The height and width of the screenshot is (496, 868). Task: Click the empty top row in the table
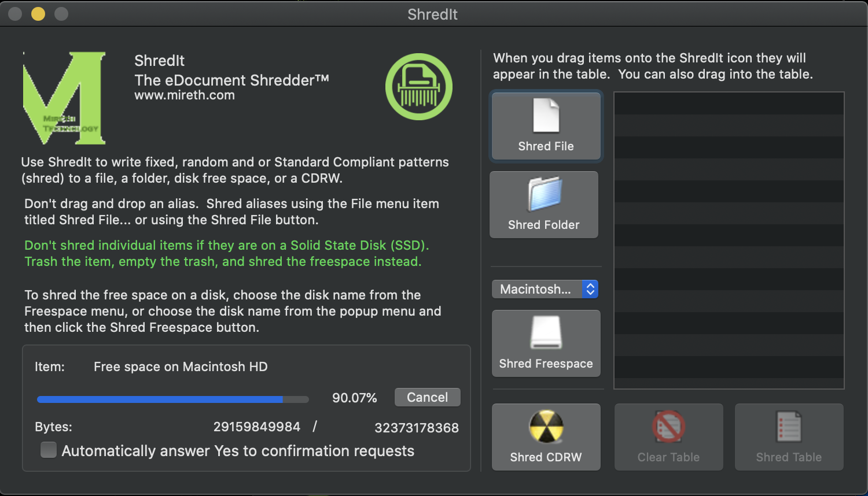(729, 103)
